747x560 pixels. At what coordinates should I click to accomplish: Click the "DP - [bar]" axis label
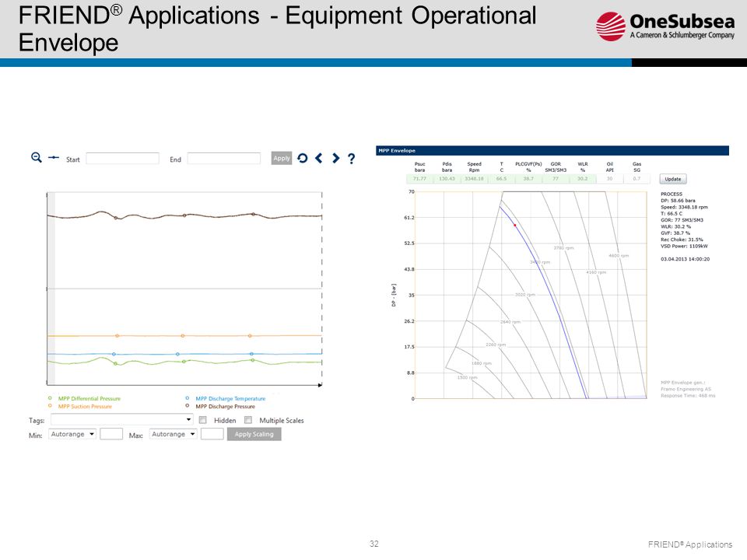(394, 296)
